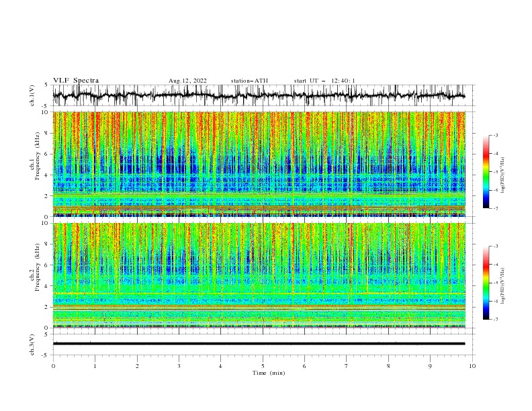The height and width of the screenshot is (411, 532).
Task: Click time axis tick label "7"
Action: pyautogui.click(x=347, y=366)
